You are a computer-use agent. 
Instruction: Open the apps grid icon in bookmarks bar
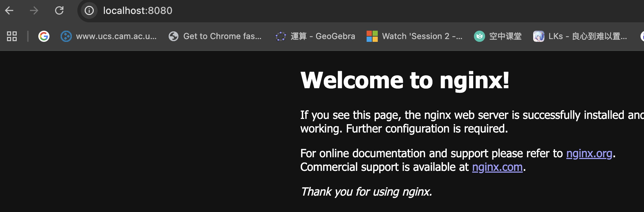click(x=12, y=36)
